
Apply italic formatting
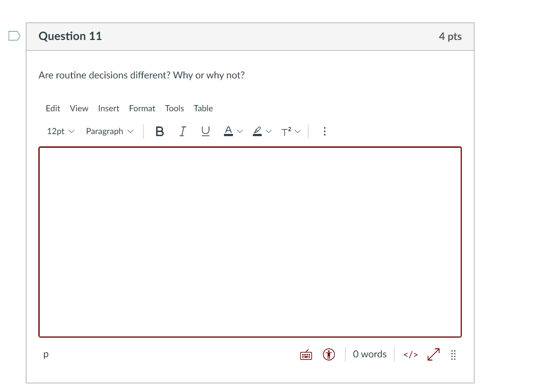182,131
